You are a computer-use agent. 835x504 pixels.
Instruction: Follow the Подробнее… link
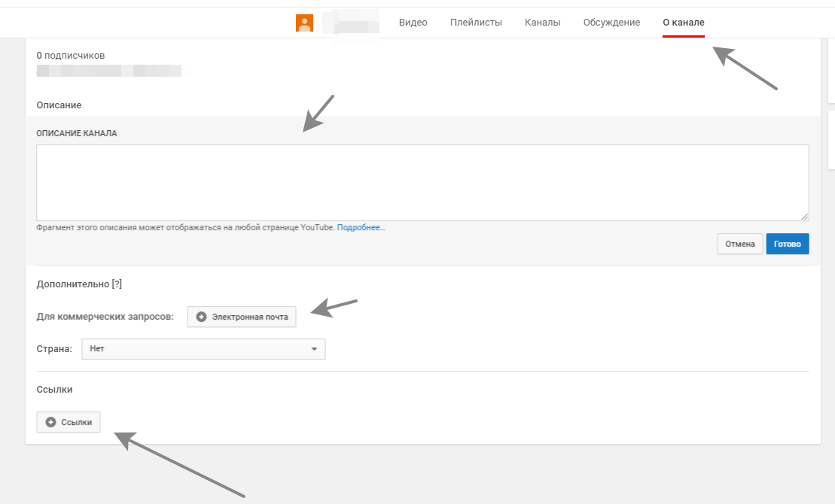point(361,227)
